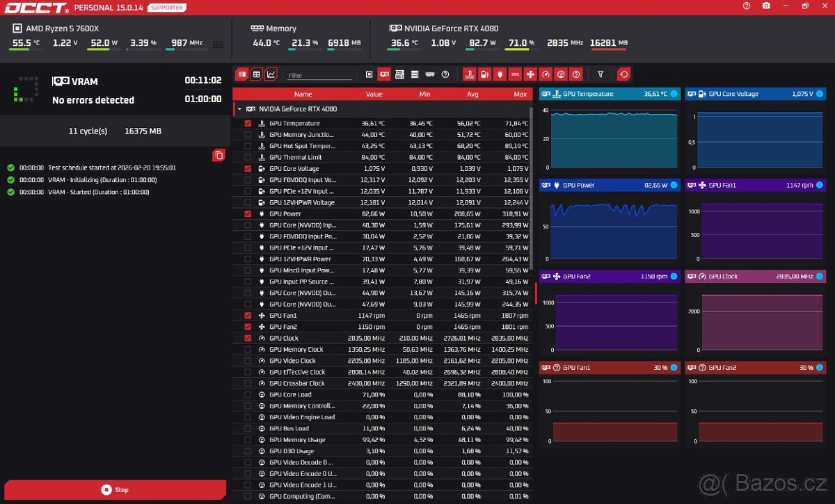835x504 pixels.
Task: Copy the test log with clipboard icon
Action: (218, 155)
